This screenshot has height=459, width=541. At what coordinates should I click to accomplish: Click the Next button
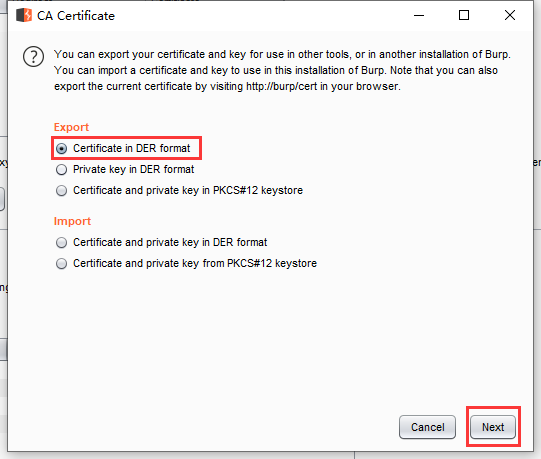[x=493, y=427]
